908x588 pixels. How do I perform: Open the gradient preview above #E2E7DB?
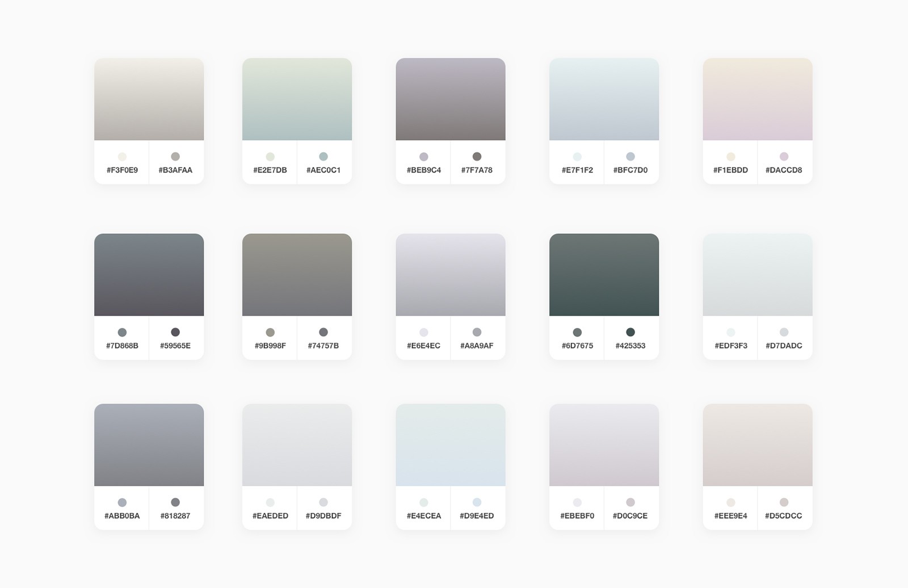click(297, 99)
